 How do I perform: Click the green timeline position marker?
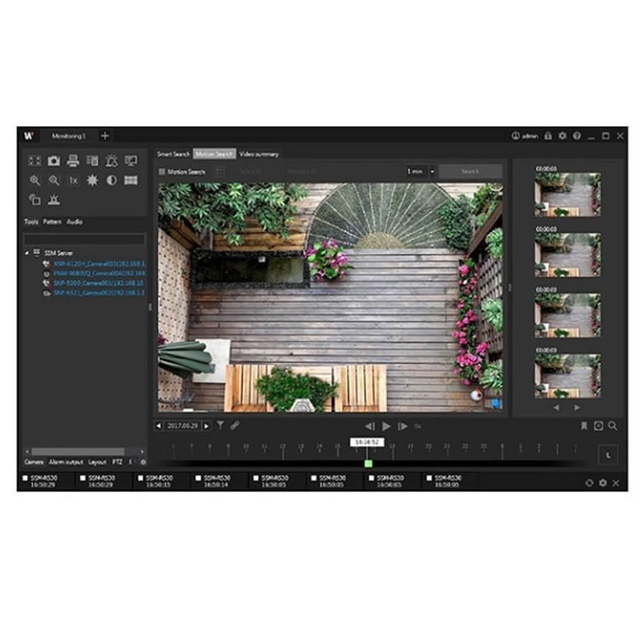click(x=369, y=463)
